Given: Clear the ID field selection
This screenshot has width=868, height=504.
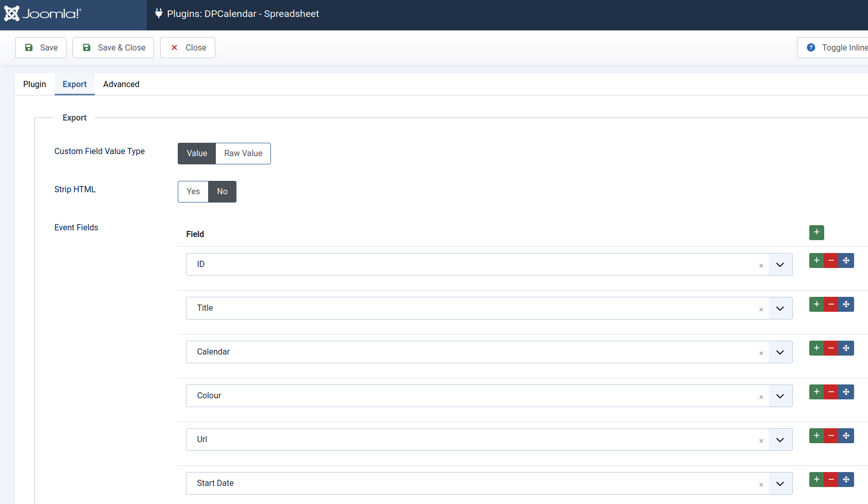Looking at the screenshot, I should [x=761, y=265].
